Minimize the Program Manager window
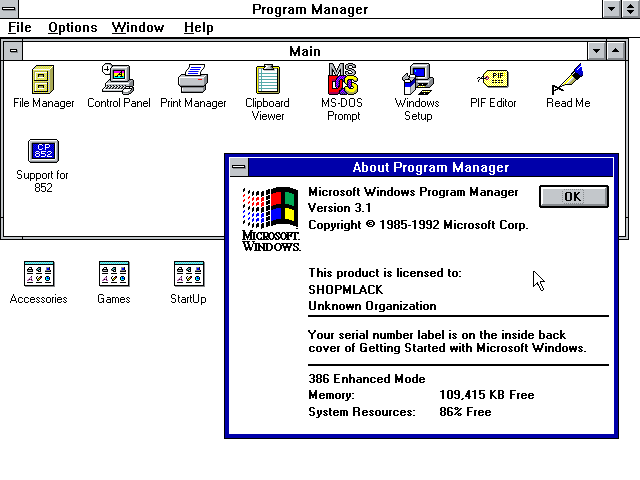640x480 pixels. click(x=612, y=9)
